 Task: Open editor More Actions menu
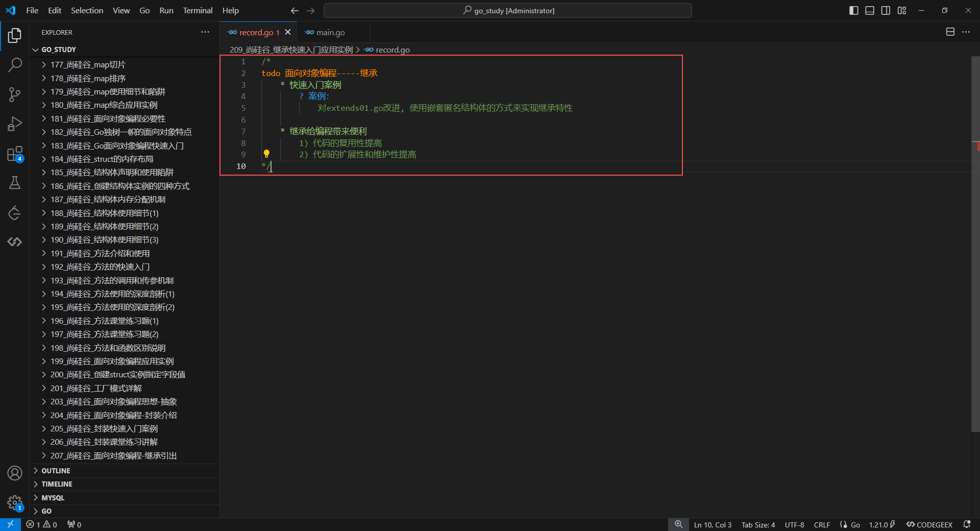click(966, 32)
